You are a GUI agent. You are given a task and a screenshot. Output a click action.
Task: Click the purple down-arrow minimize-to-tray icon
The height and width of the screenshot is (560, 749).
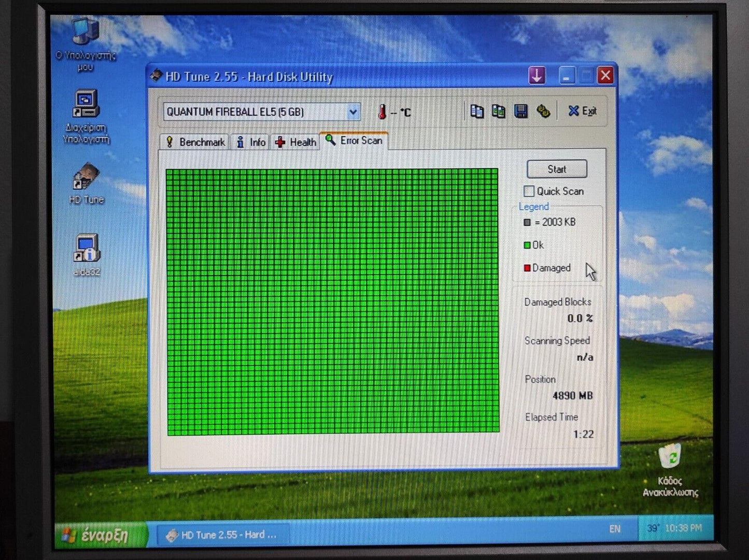click(x=537, y=76)
